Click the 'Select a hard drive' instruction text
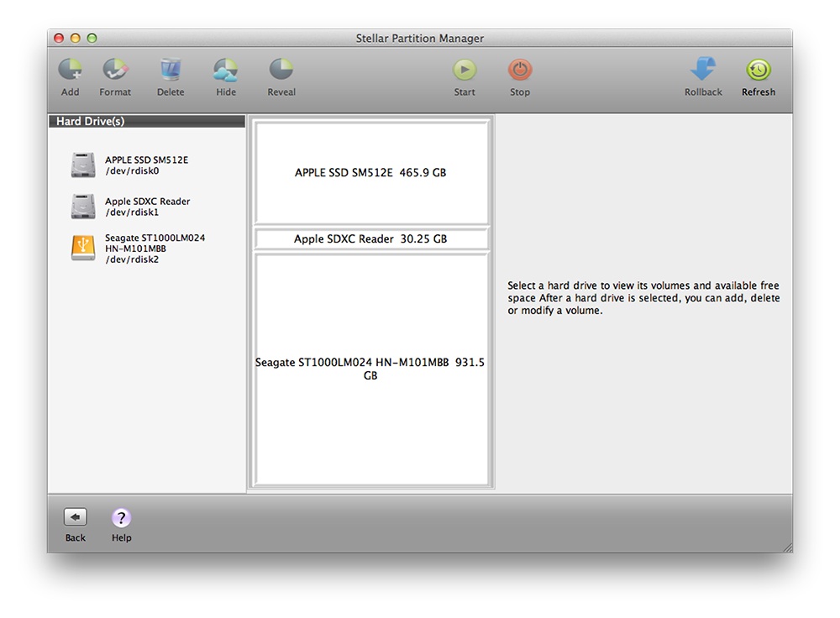Viewport: 840px width, 618px height. pyautogui.click(x=643, y=298)
